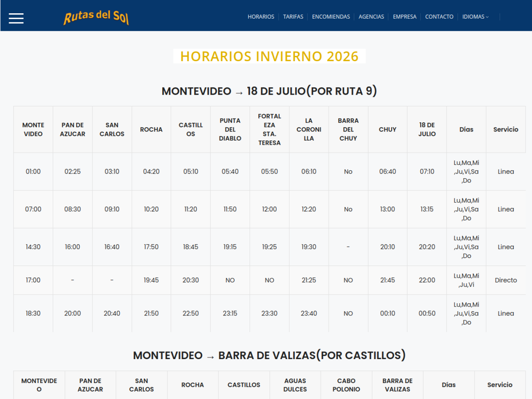532x399 pixels.
Task: Select the 20:40 San Carlos time
Action: pos(112,313)
